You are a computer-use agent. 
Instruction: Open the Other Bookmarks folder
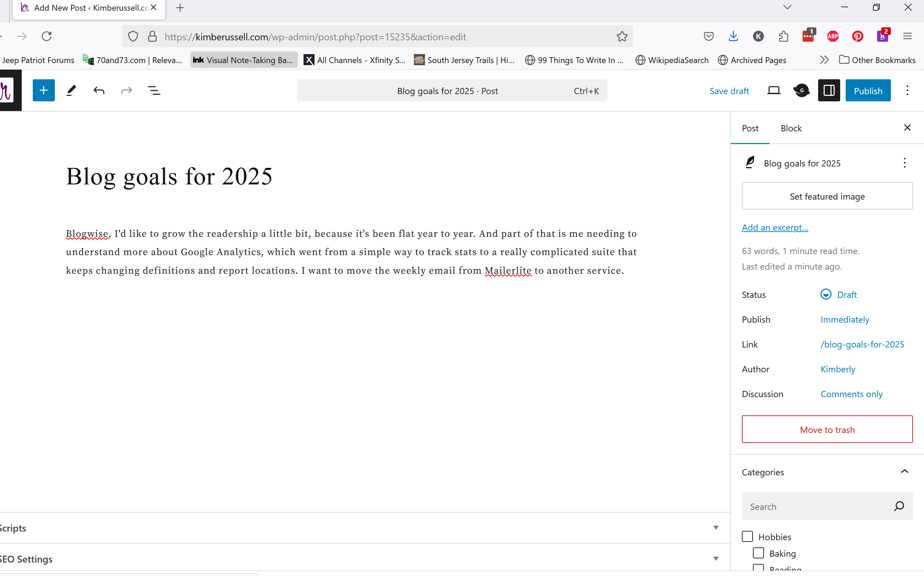877,60
